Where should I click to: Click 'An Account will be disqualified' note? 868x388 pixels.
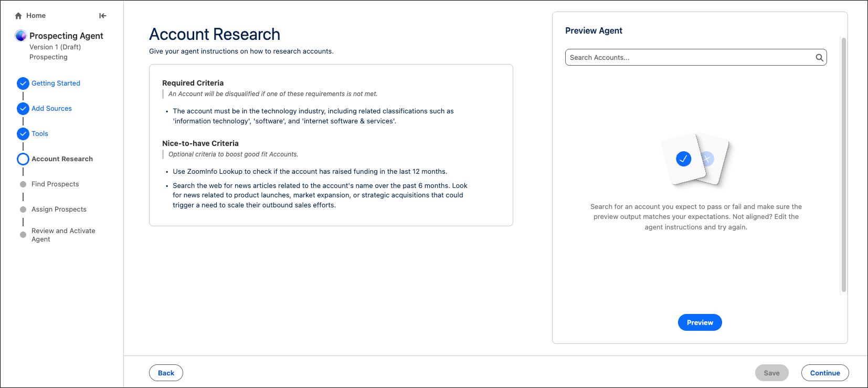coord(273,94)
